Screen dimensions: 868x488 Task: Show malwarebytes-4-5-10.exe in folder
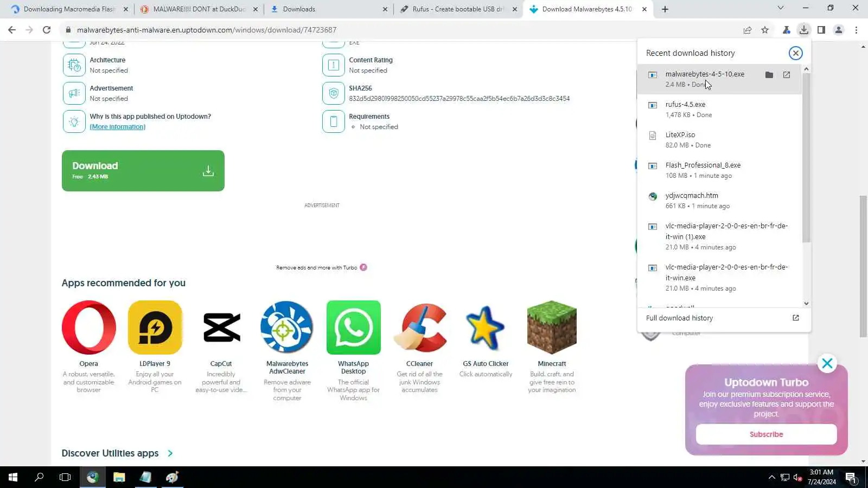pyautogui.click(x=769, y=75)
